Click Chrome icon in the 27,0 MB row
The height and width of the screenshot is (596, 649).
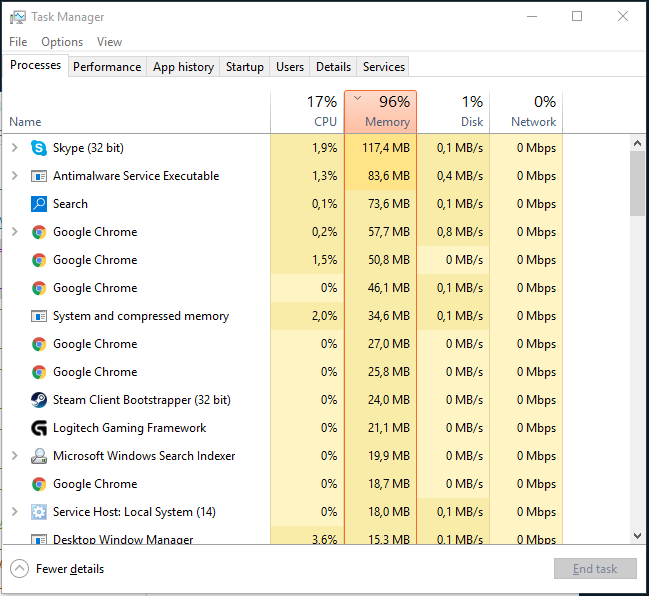(x=39, y=344)
